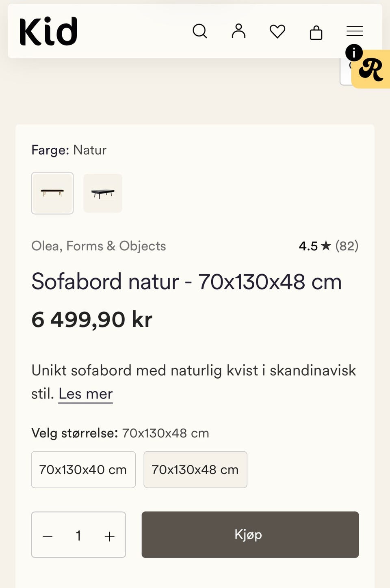This screenshot has width=390, height=588.
Task: Expand description via Les mer link
Action: (86, 394)
